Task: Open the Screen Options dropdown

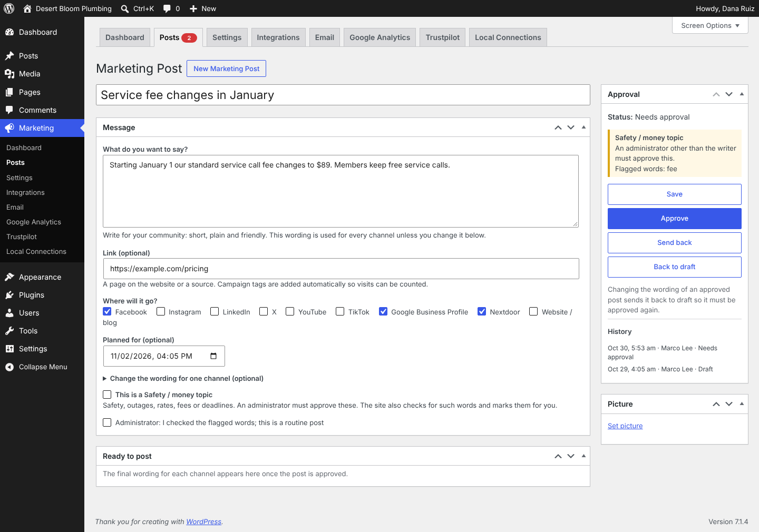Action: point(710,25)
